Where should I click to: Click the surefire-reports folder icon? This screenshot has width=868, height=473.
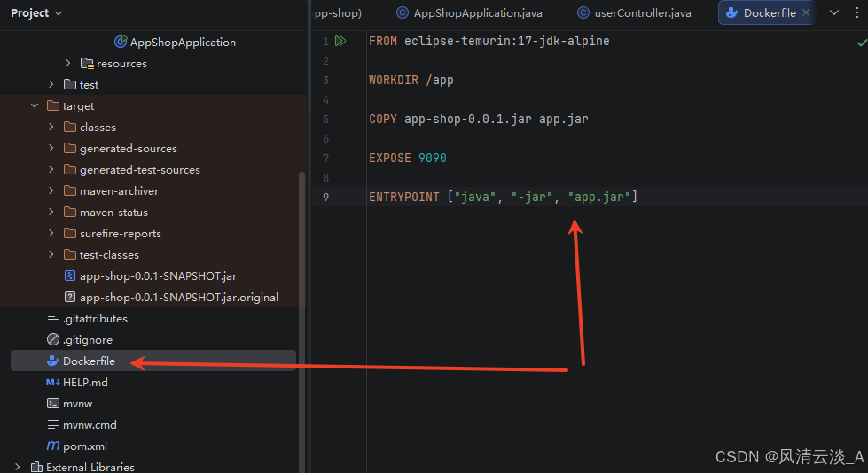[70, 233]
